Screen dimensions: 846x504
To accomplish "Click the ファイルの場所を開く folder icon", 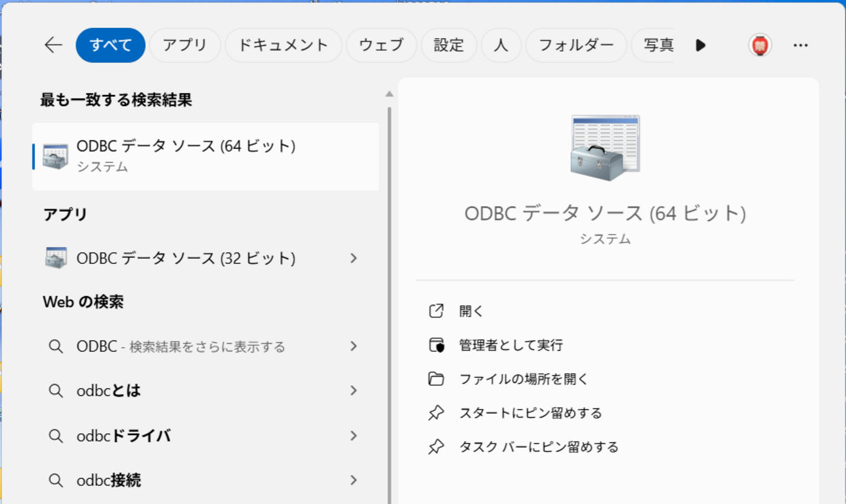I will tap(437, 378).
